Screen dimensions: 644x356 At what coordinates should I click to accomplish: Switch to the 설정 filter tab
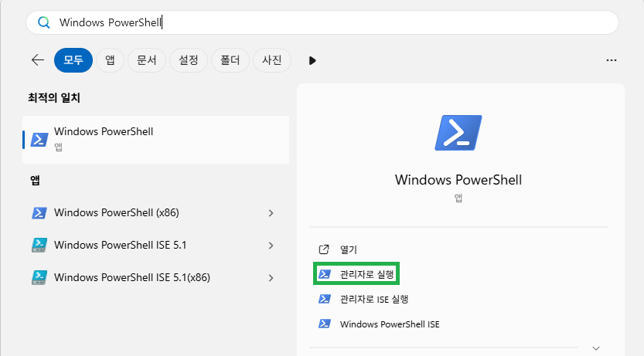[x=189, y=60]
